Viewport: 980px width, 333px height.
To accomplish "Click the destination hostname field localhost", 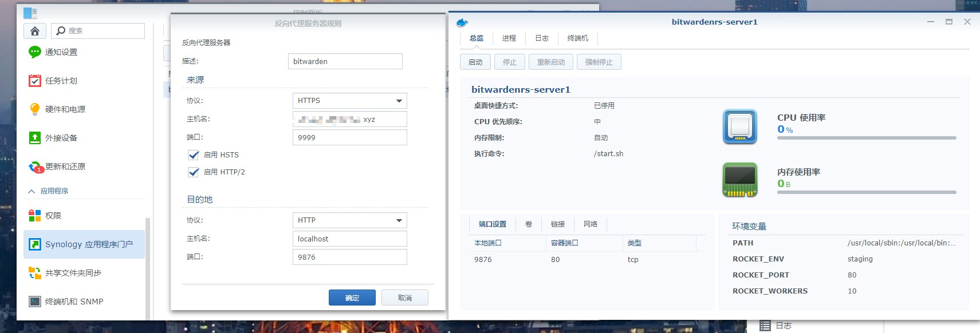I will tap(350, 239).
